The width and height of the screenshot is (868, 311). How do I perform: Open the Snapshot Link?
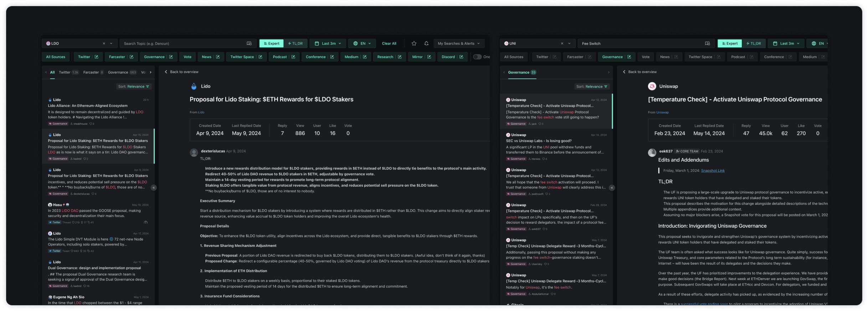[713, 171]
